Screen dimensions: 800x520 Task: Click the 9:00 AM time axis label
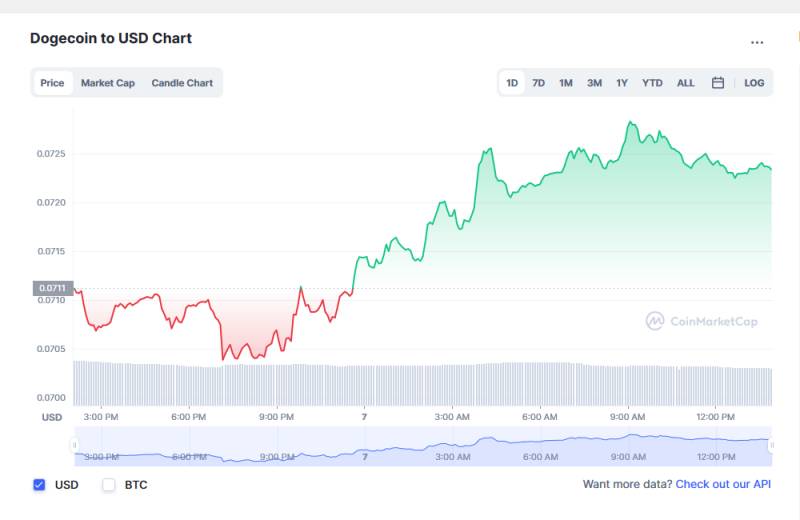click(x=628, y=417)
